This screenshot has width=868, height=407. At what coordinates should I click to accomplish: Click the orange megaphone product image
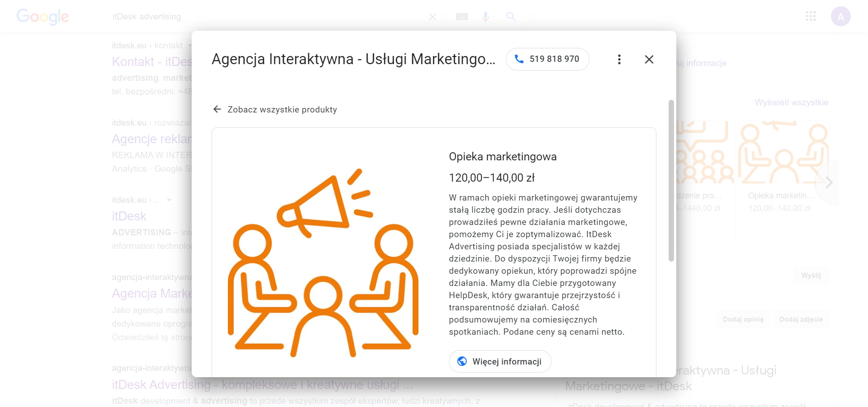coord(323,262)
